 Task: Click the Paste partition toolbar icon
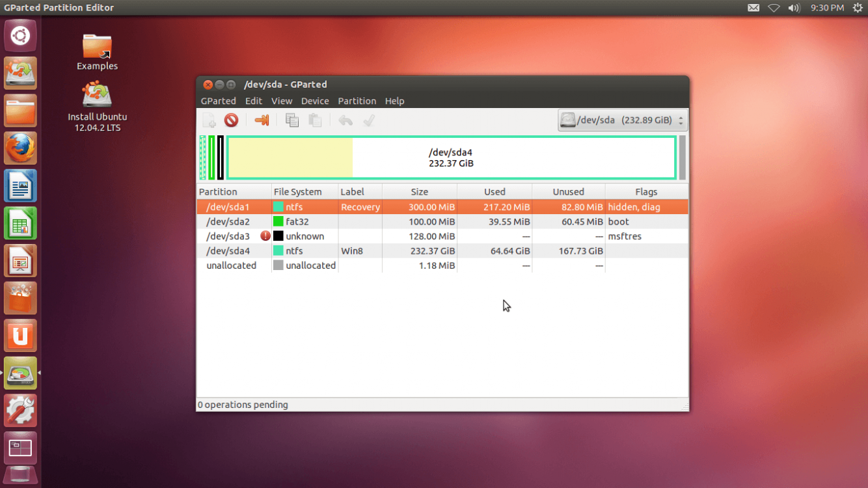pos(315,120)
